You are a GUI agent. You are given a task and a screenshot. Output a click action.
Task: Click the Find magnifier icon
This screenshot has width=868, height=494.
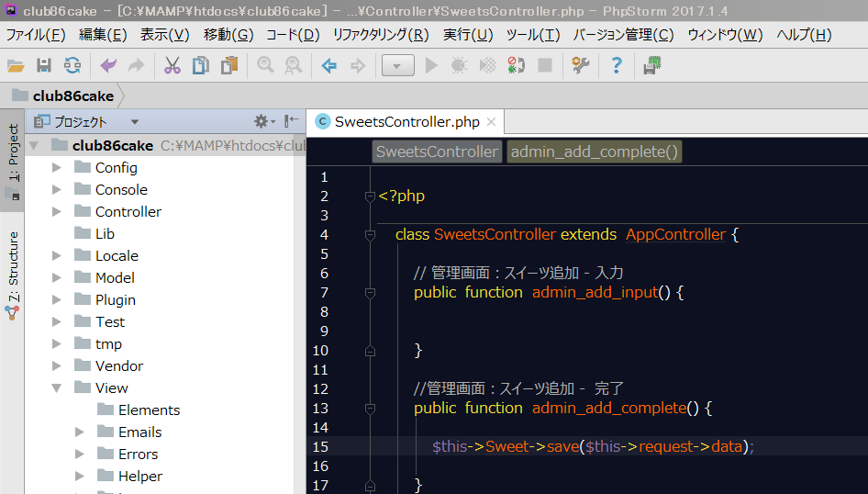(265, 65)
